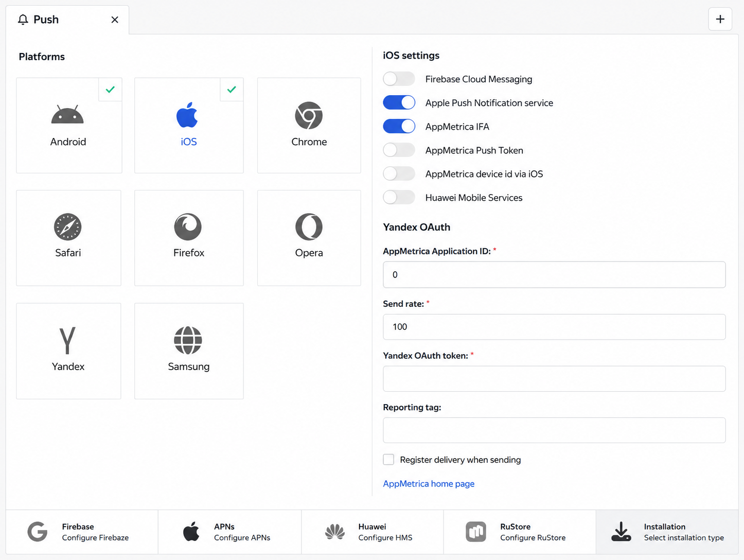Enable Firebase Cloud Messaging toggle
This screenshot has width=744, height=560.
[x=399, y=79]
